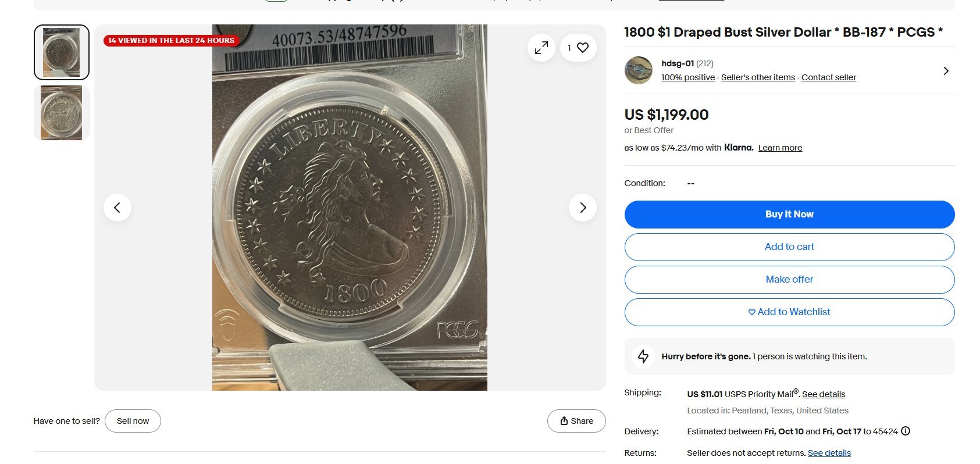View Seller's other items
Image resolution: width=980 pixels, height=464 pixels.
click(x=758, y=77)
